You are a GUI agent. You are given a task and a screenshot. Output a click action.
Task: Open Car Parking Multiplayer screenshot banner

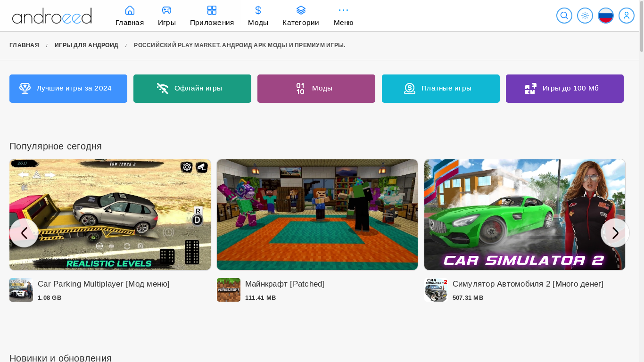pos(110,214)
